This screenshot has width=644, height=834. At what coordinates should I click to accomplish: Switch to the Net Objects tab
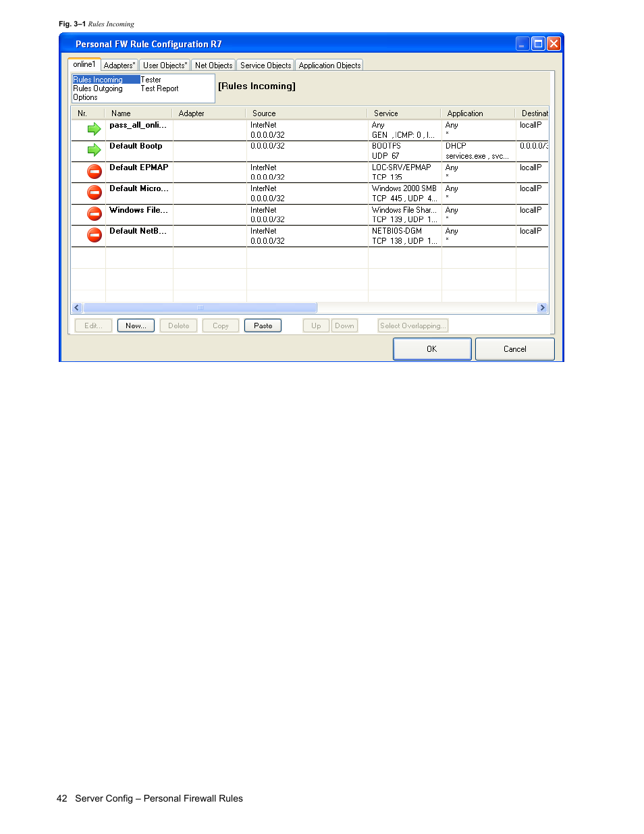[x=213, y=66]
